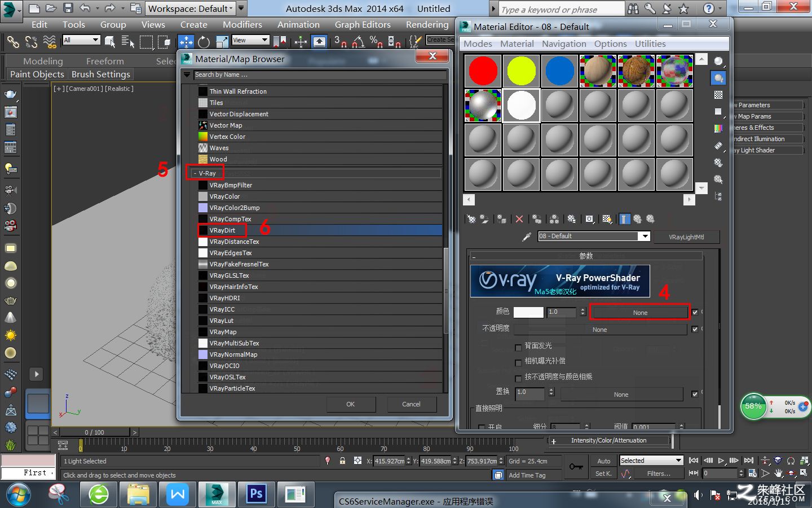Select the Rotate tool in main toolbar

(204, 42)
